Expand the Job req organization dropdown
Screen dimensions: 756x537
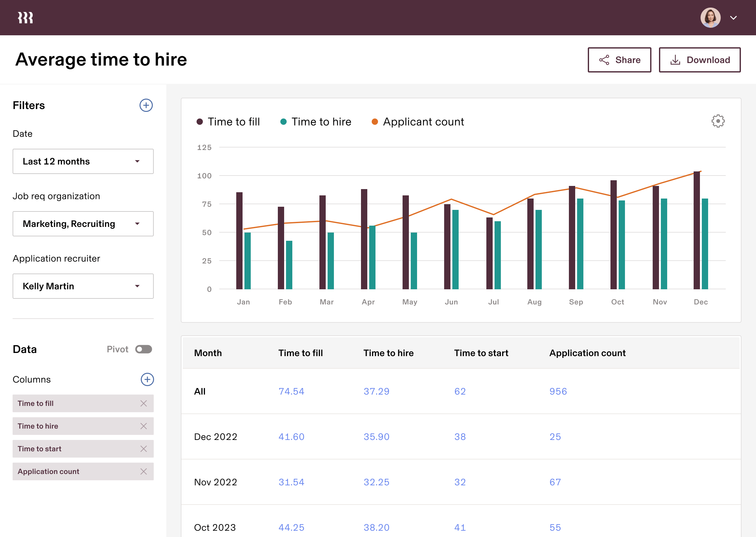coord(83,224)
